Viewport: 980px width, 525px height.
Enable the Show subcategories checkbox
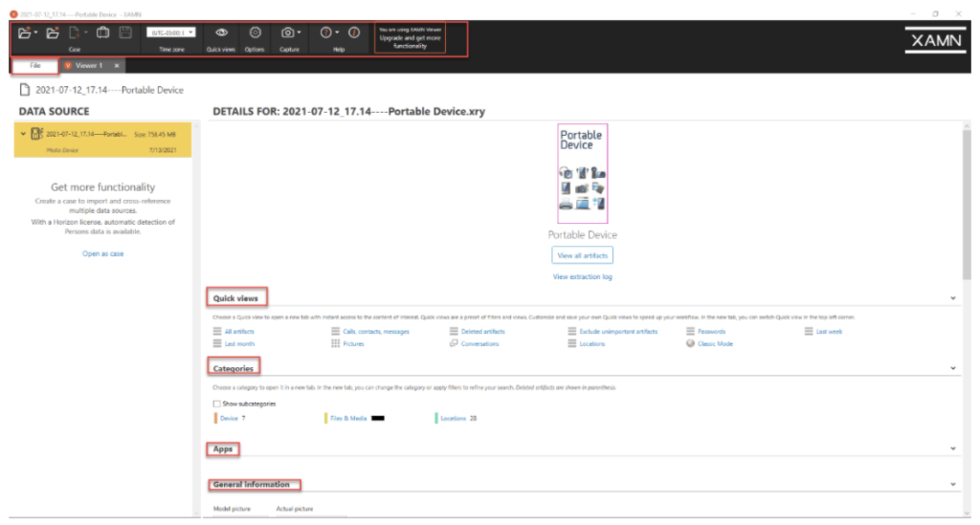[217, 404]
